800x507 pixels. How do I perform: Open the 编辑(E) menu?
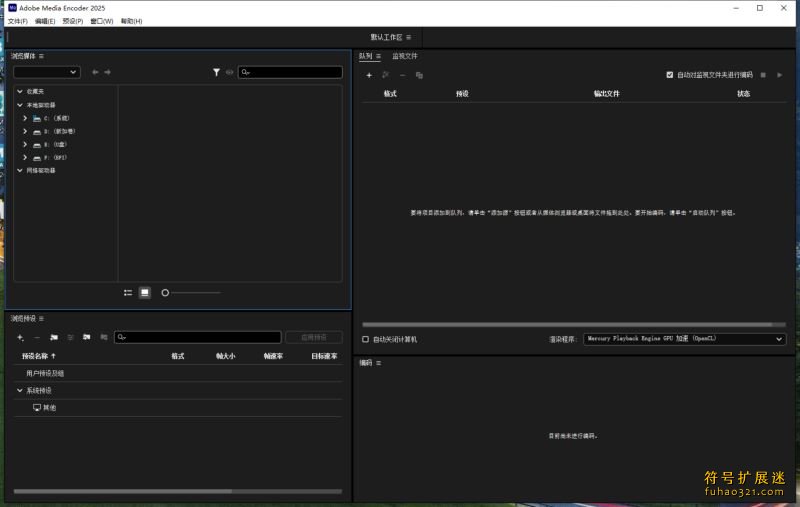pyautogui.click(x=45, y=21)
